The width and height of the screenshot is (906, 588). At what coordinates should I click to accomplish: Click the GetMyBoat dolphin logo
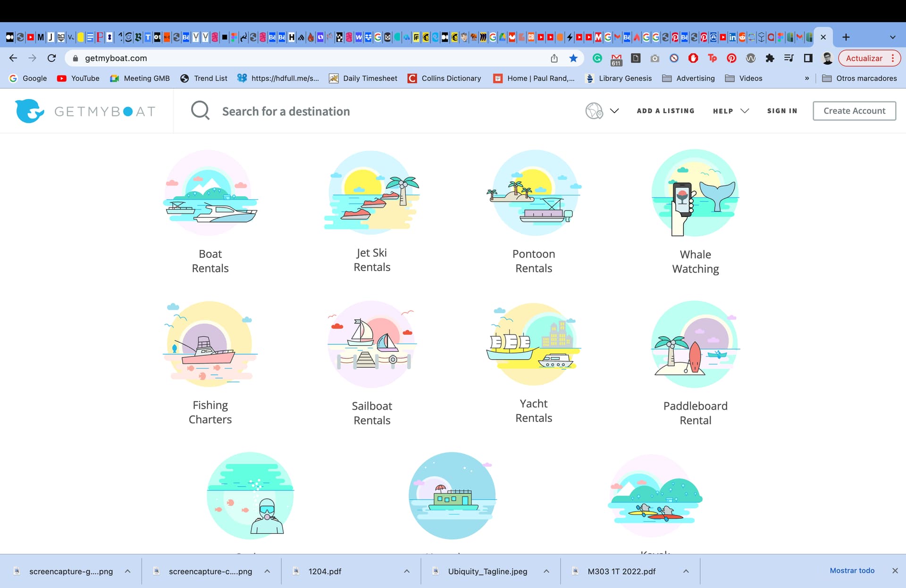coord(30,111)
